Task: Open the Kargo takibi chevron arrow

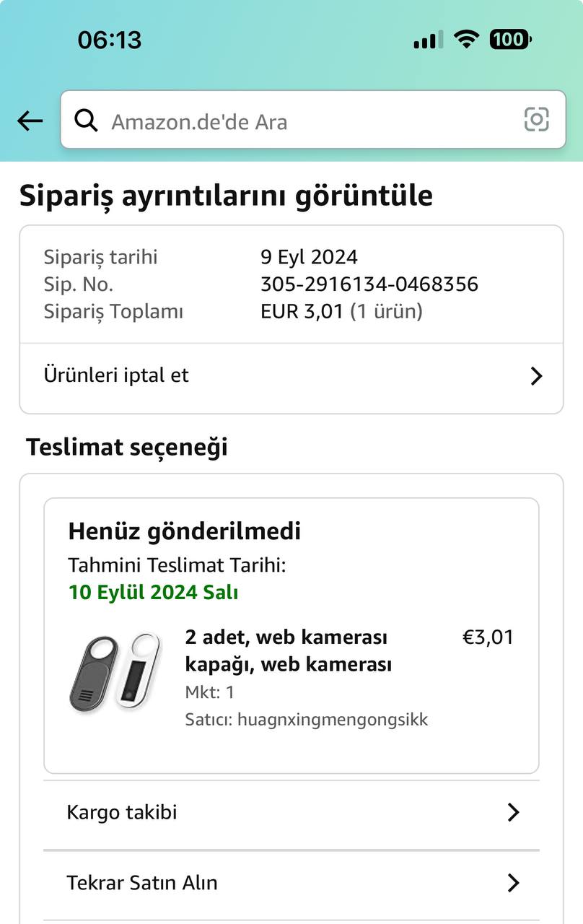Action: 513,813
